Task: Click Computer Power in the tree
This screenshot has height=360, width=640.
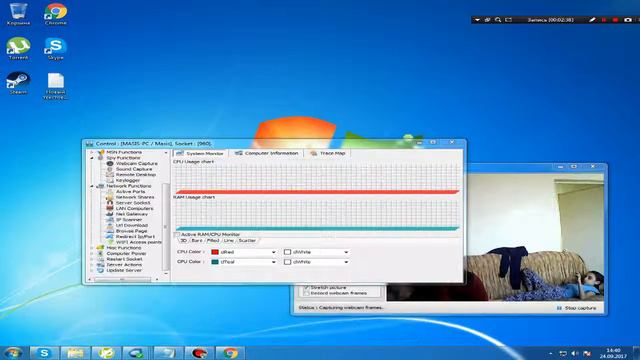Action: (126, 253)
